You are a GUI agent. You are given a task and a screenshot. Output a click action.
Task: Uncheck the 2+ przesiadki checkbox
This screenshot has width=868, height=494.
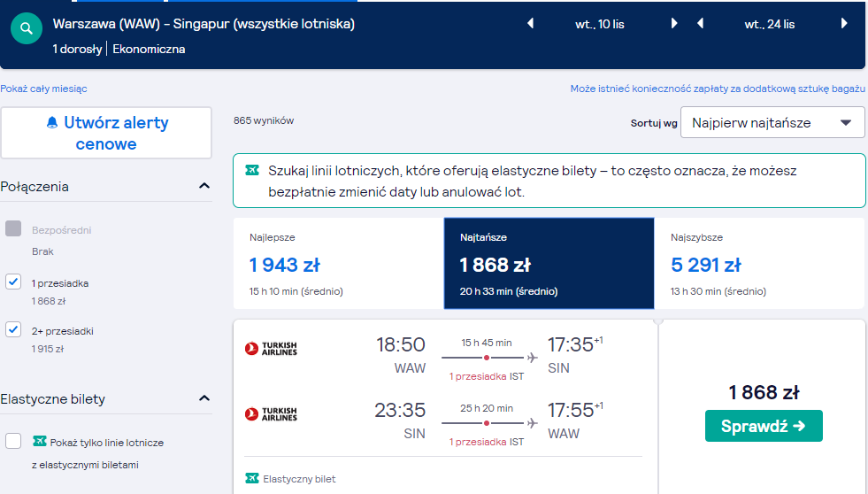tap(13, 329)
